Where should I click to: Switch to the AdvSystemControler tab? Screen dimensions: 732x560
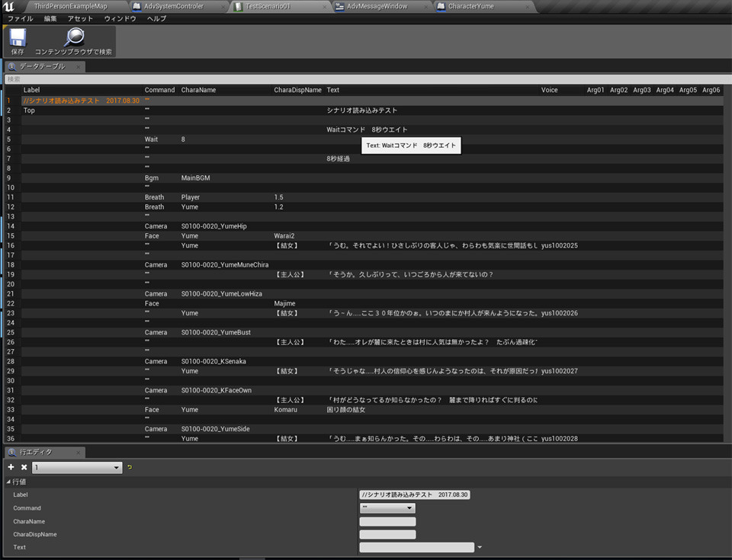pyautogui.click(x=174, y=7)
